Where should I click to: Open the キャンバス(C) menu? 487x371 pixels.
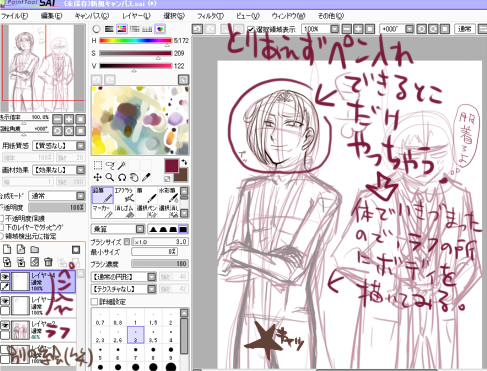(92, 16)
